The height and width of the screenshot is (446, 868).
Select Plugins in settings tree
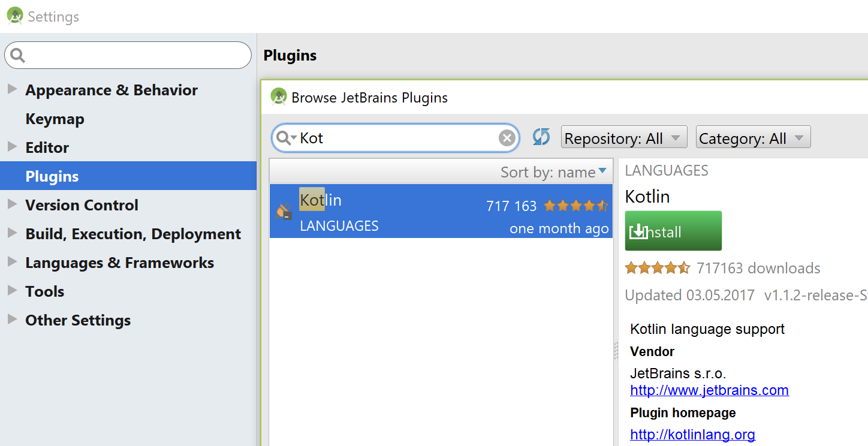click(52, 176)
